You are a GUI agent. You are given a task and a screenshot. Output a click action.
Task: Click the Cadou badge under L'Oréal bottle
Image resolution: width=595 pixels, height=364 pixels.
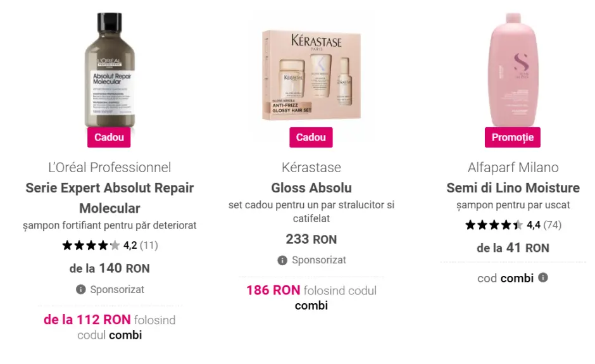click(x=109, y=137)
